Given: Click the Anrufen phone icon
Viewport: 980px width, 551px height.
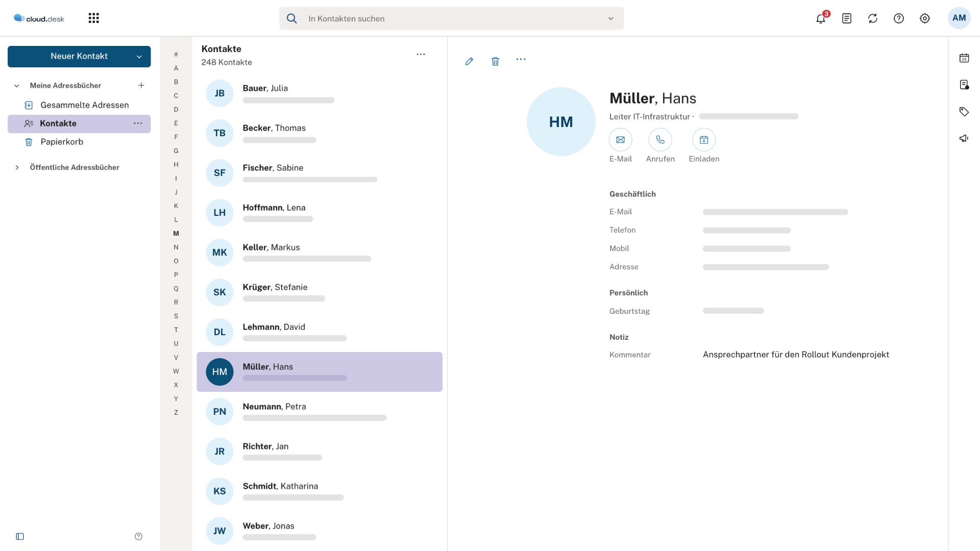Looking at the screenshot, I should tap(660, 139).
